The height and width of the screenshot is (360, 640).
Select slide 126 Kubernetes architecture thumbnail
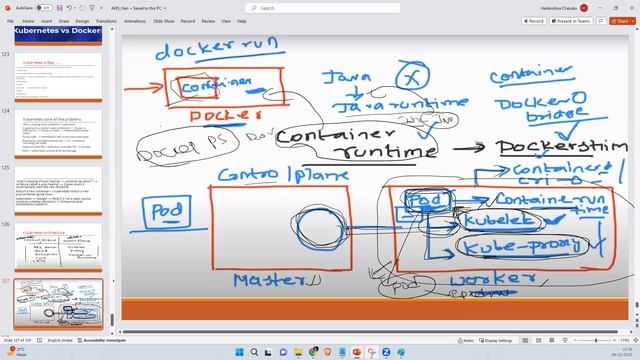coord(58,247)
